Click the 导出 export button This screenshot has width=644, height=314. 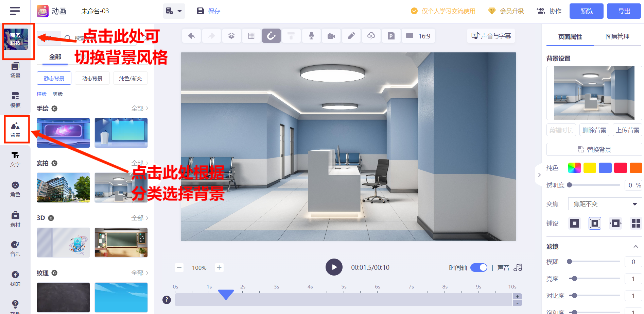click(x=624, y=11)
